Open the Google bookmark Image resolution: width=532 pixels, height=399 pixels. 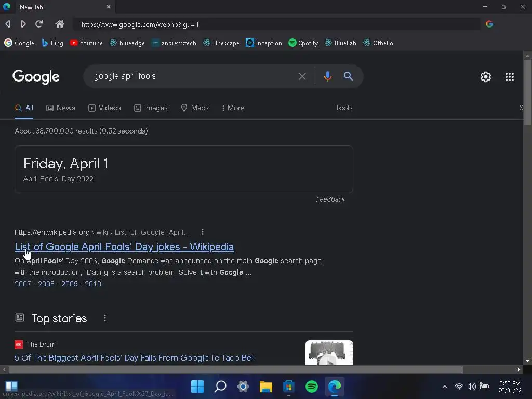click(x=19, y=43)
